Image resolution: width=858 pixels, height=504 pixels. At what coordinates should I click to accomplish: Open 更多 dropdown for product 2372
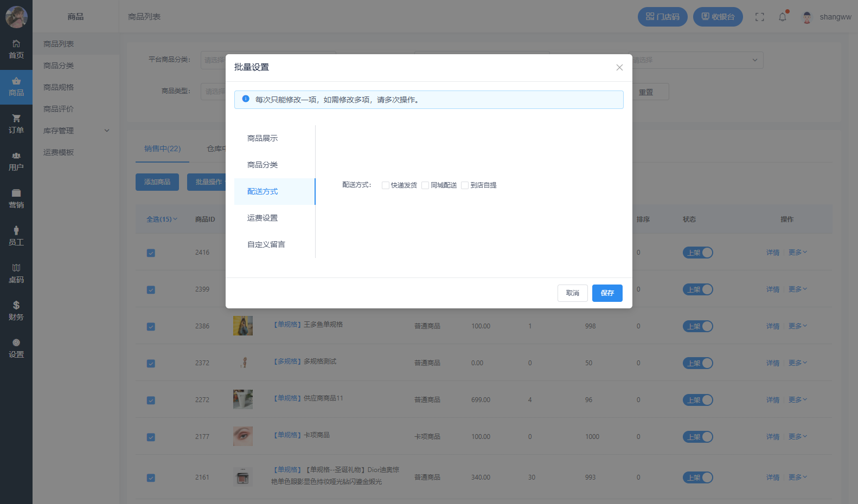click(797, 363)
